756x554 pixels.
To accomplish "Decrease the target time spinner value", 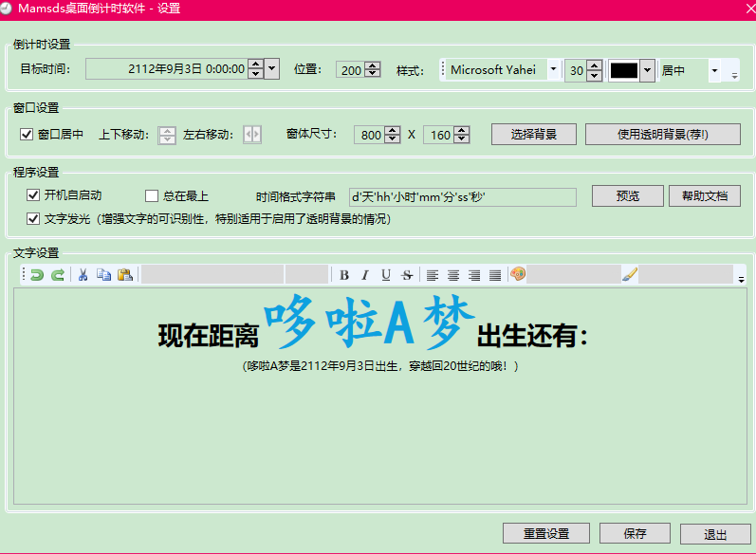I will point(256,74).
